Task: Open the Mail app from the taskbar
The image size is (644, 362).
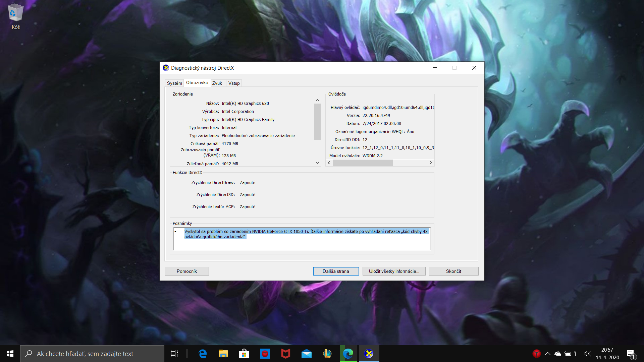Action: (x=306, y=354)
